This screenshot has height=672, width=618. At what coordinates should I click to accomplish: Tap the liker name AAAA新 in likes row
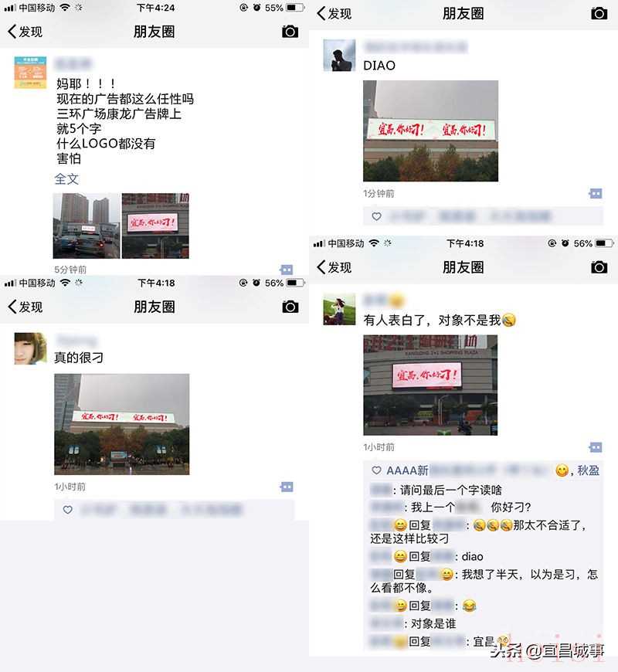pos(408,470)
